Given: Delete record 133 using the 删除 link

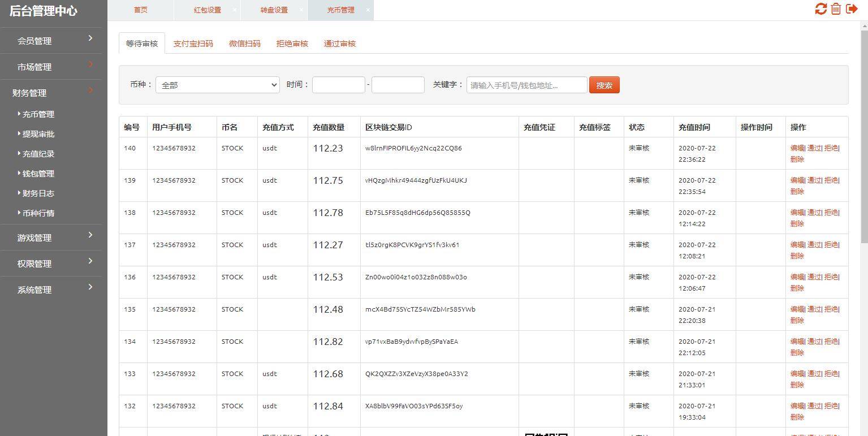Looking at the screenshot, I should 797,384.
